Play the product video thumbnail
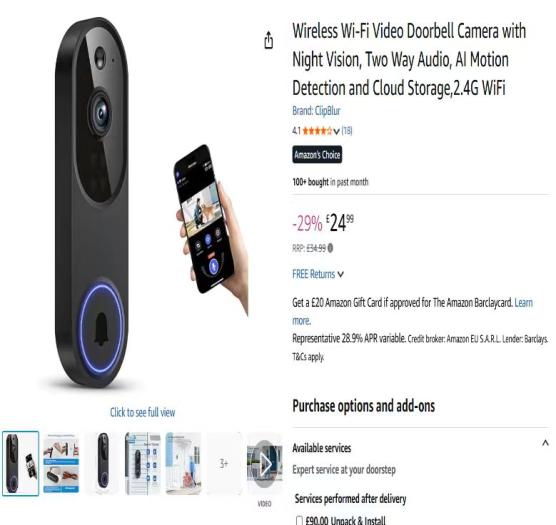 click(x=265, y=464)
